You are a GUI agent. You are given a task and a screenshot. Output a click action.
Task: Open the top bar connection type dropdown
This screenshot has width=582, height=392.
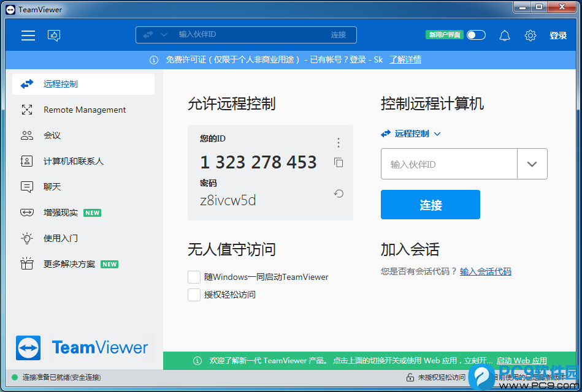pos(155,35)
